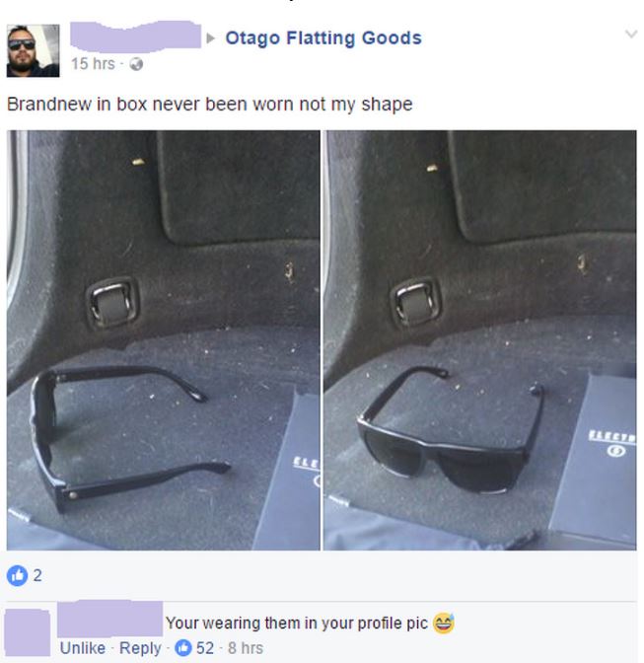Viewport: 644px width, 663px height.
Task: Open the poster's profile picture thumbnail
Action: 33,50
